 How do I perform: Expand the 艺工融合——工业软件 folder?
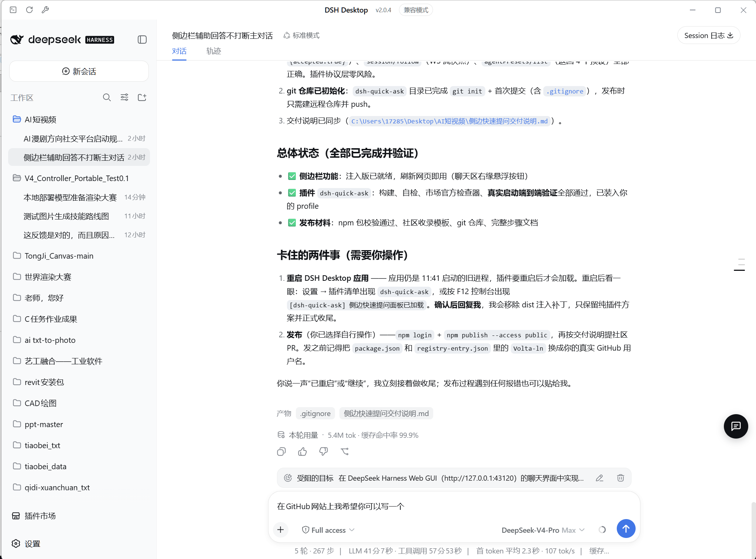[x=79, y=361]
